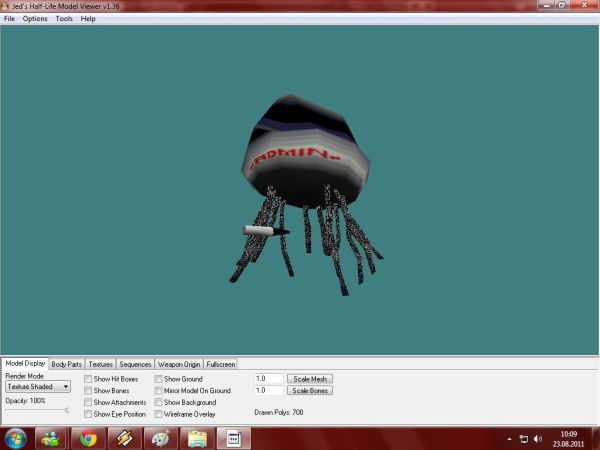This screenshot has height=450, width=600.
Task: Enable Wireframe Overlay checkbox
Action: (158, 413)
